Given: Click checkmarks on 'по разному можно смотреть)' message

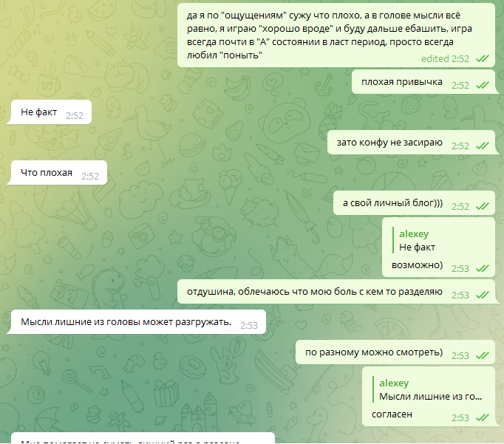Looking at the screenshot, I should tap(483, 355).
